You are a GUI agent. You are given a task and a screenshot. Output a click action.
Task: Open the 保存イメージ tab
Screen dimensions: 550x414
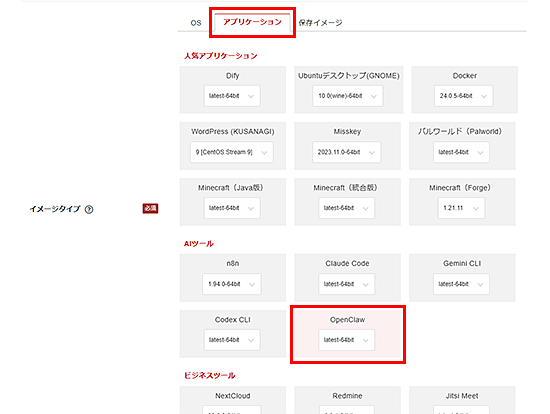320,23
